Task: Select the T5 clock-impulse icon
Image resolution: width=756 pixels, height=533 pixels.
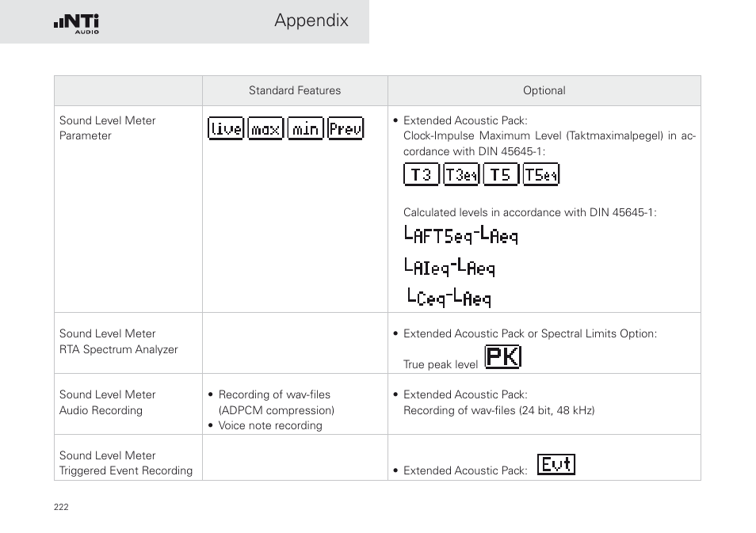Action: (x=501, y=174)
